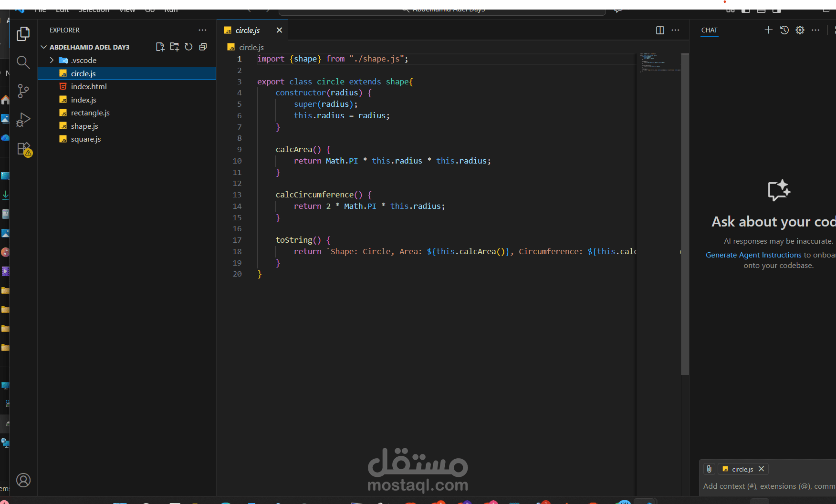836x504 pixels.
Task: Expand the .vscode folder
Action: (52, 60)
